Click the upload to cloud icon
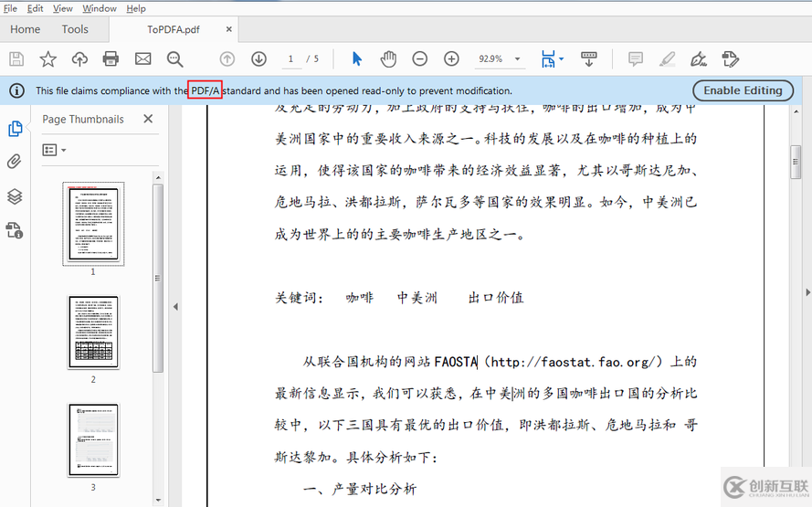 coord(79,59)
